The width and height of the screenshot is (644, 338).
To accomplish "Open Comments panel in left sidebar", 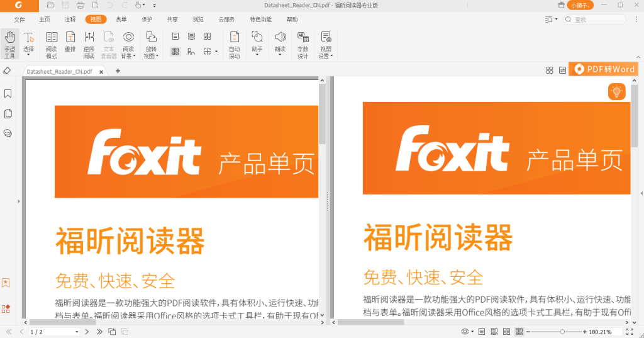I will pyautogui.click(x=8, y=133).
